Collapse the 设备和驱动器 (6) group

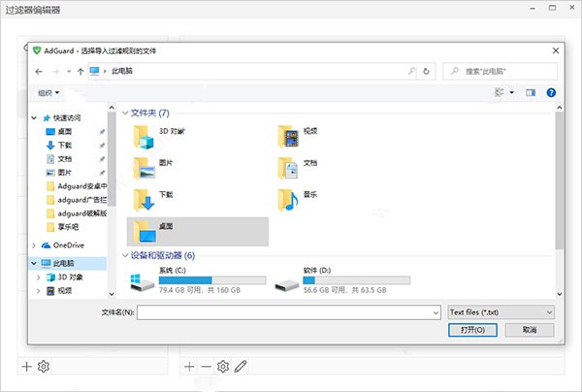pos(125,255)
